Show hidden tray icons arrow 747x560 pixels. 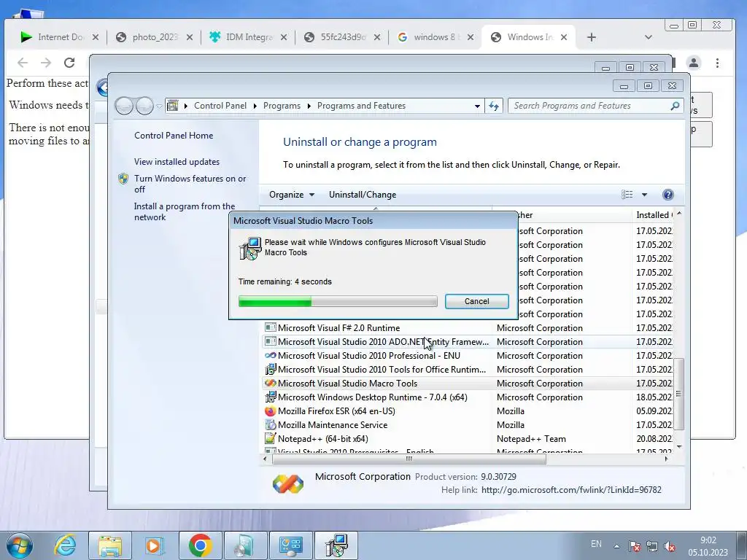pos(616,546)
